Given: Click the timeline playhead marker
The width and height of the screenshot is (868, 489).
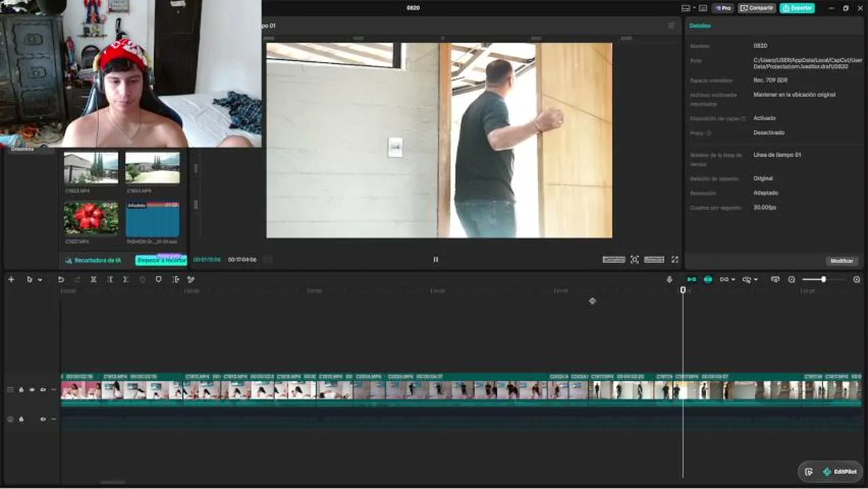Looking at the screenshot, I should 683,290.
